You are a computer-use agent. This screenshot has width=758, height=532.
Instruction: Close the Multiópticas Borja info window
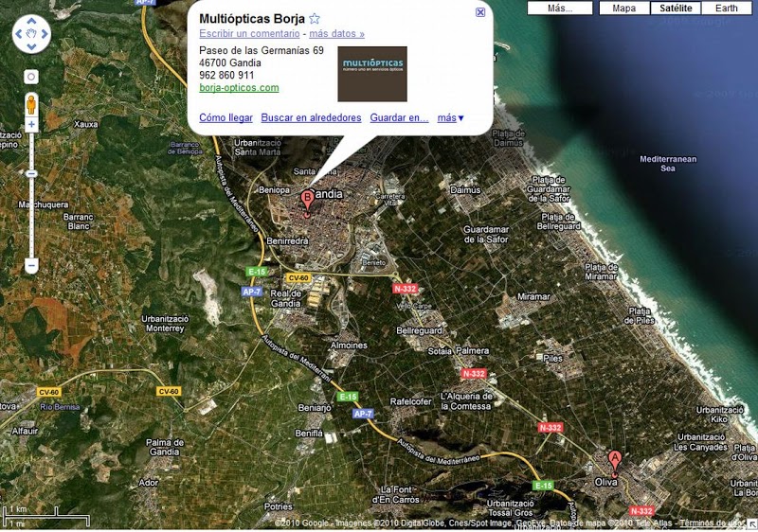[x=480, y=12]
